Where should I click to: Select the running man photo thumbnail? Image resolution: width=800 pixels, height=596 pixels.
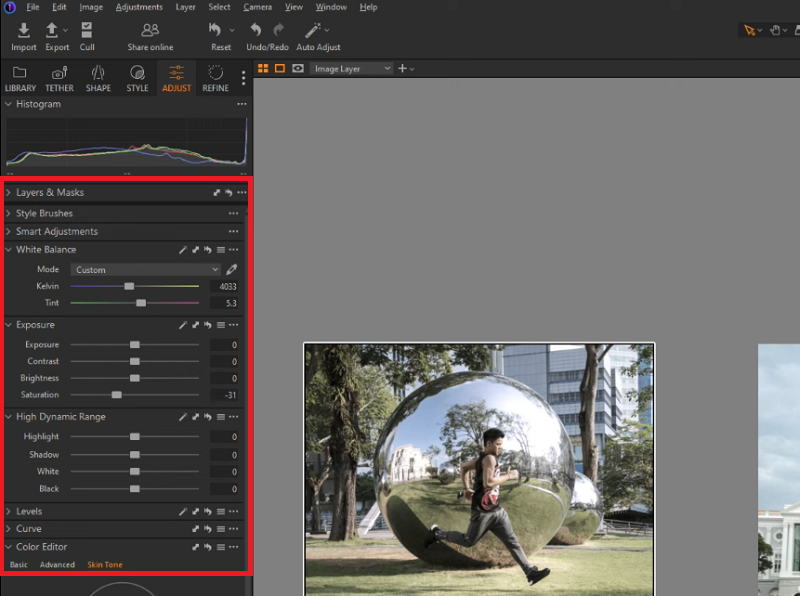tap(479, 469)
